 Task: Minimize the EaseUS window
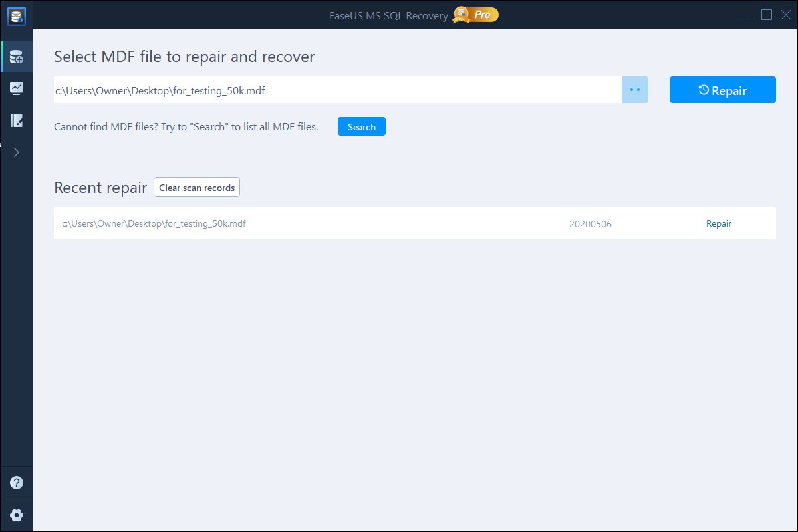pos(747,15)
